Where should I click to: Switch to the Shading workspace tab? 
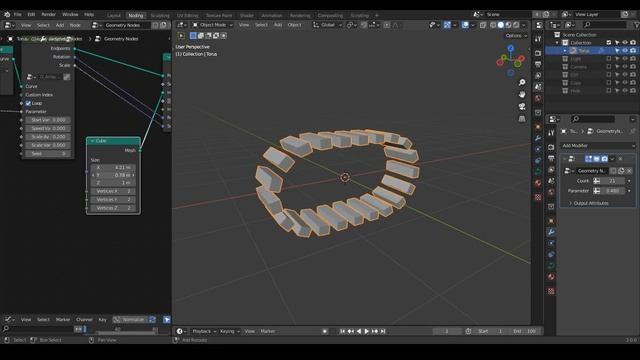pos(247,15)
